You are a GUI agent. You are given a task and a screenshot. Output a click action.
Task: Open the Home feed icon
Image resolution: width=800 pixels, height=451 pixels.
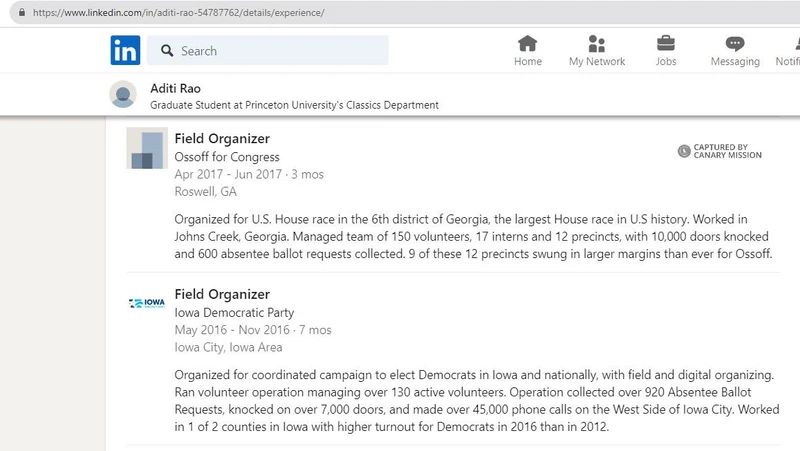527,44
